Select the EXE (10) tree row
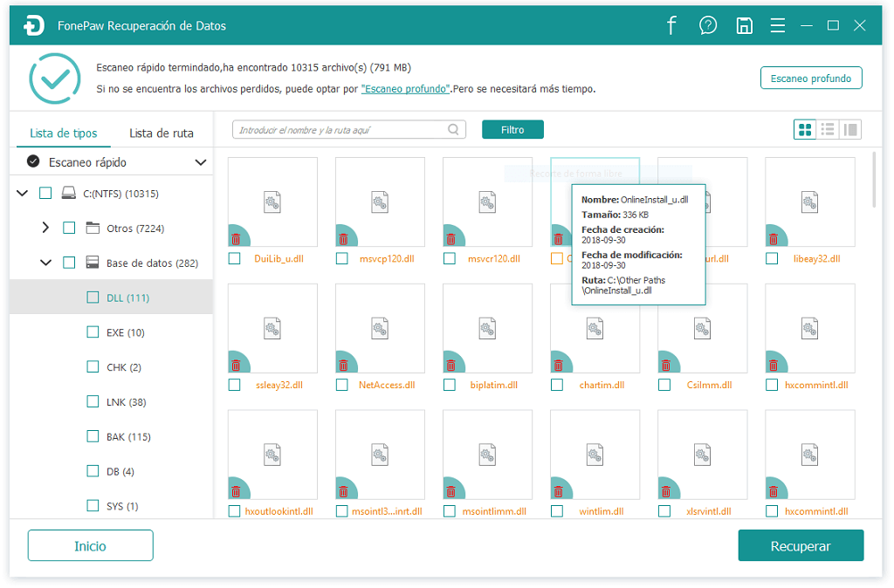Image resolution: width=894 pixels, height=588 pixels. (111, 332)
